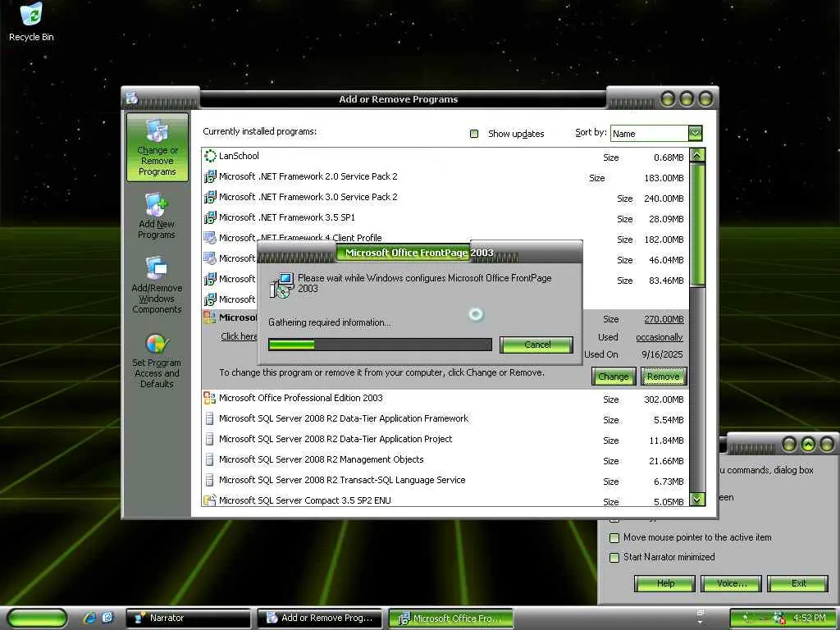Click the 270.00MB size value
This screenshot has width=840, height=630.
(664, 319)
